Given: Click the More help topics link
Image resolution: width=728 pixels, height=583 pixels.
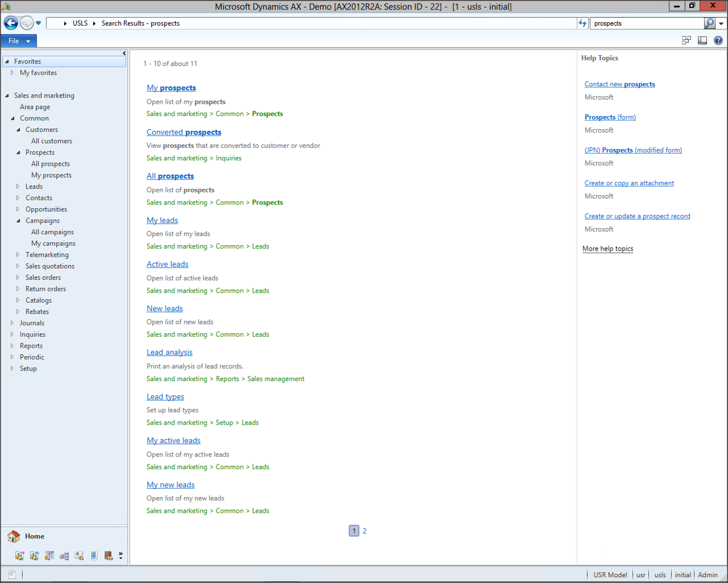Looking at the screenshot, I should (x=607, y=249).
